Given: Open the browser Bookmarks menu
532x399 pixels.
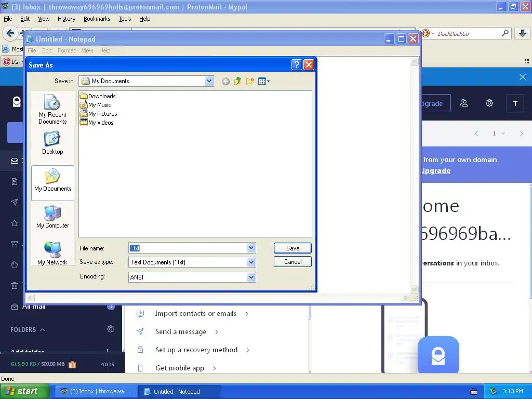Looking at the screenshot, I should [x=97, y=19].
